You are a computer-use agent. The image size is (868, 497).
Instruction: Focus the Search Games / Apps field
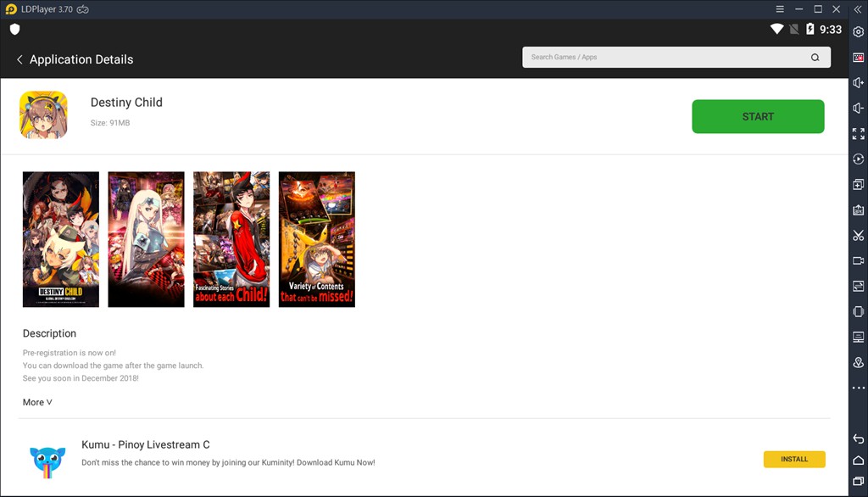[676, 57]
